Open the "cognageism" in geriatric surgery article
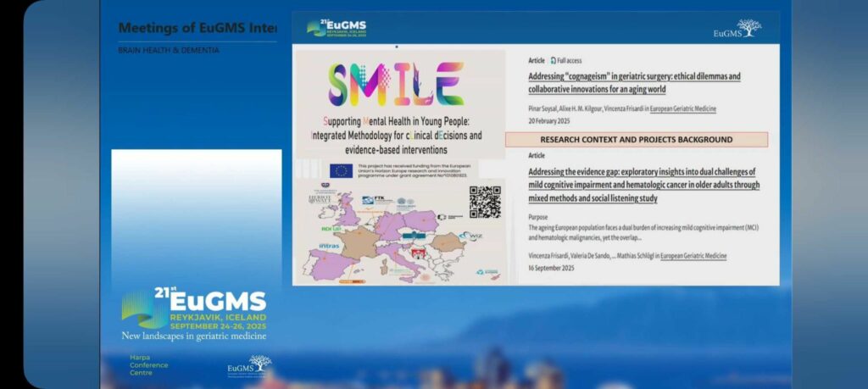868x389 pixels. (634, 82)
